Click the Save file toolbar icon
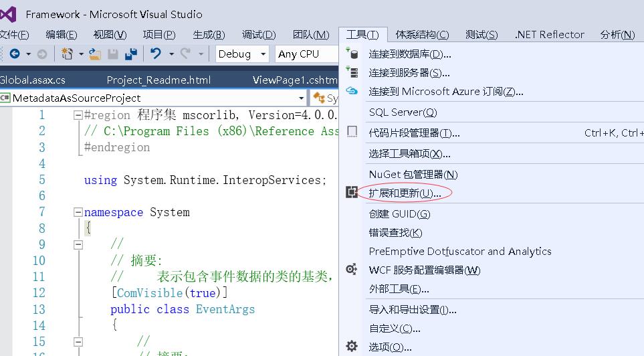This screenshot has height=356, width=644. (113, 54)
